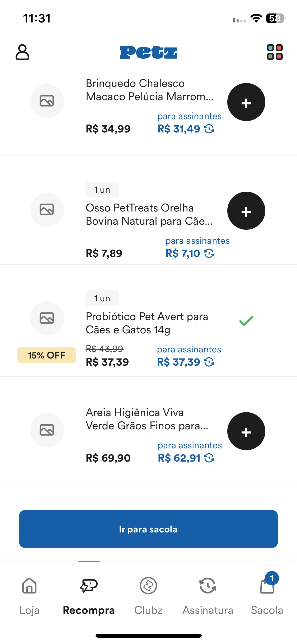Tap the 15% OFF discount badge
The image size is (297, 644).
[x=47, y=355]
